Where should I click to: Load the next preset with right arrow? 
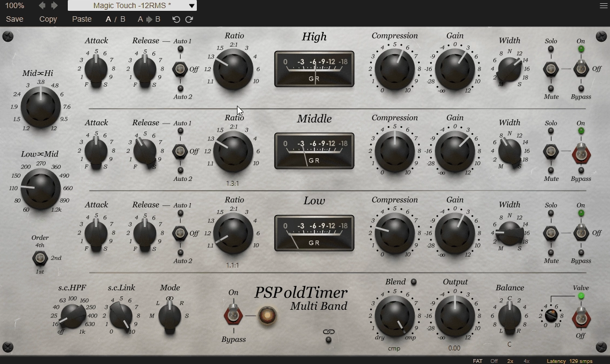pos(54,5)
